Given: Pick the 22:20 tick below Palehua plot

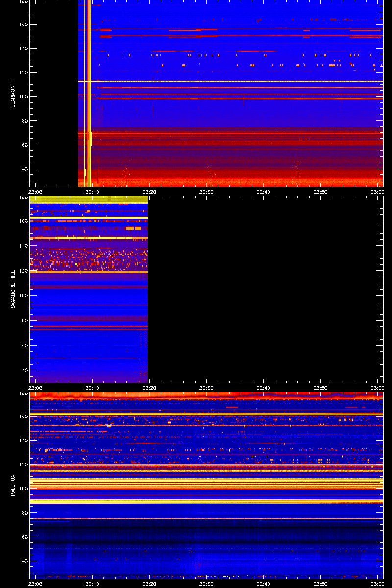Looking at the screenshot, I should click(x=149, y=584).
